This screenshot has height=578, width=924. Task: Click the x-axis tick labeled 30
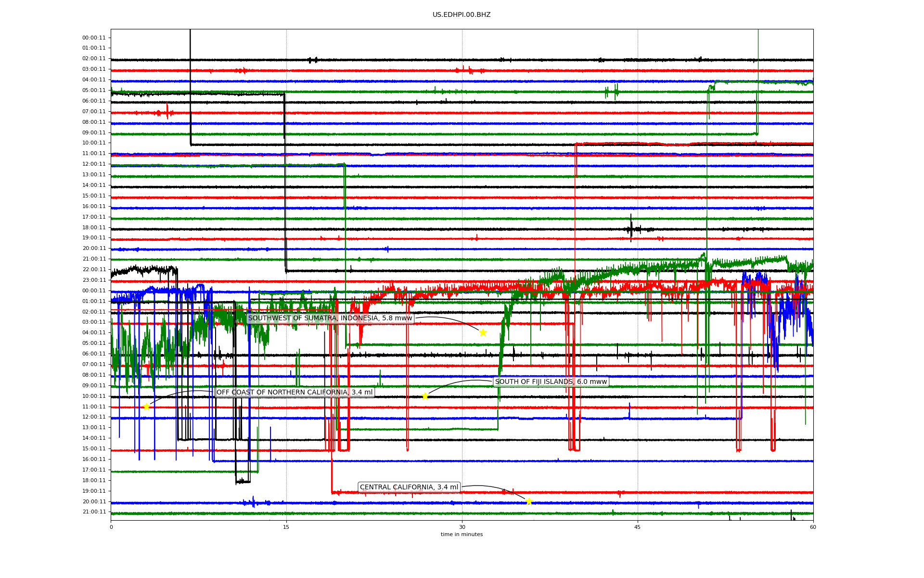462,527
